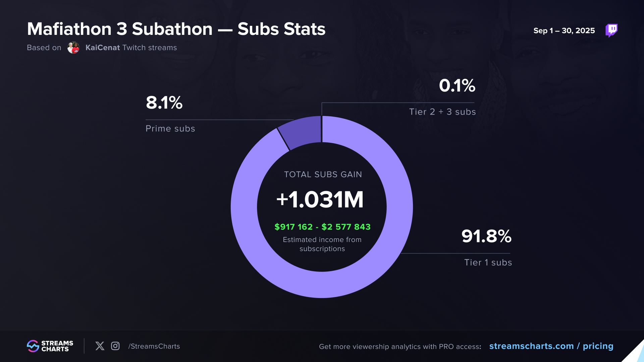
Task: Click the Tier 2 + 3 subs label
Action: coord(442,112)
